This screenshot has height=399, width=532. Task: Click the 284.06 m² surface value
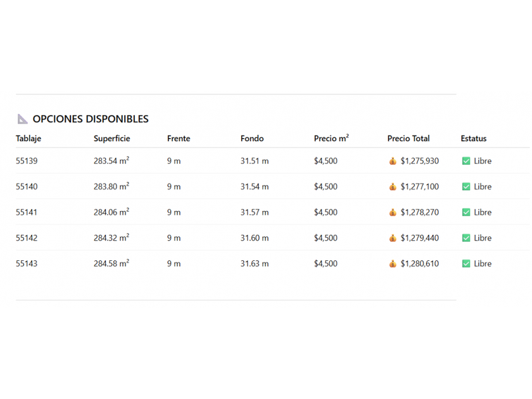(111, 212)
